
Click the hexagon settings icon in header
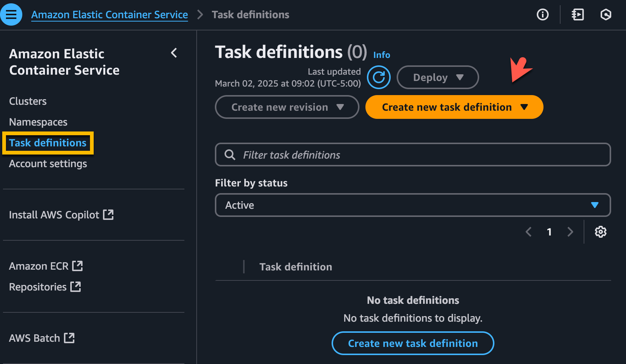point(606,14)
